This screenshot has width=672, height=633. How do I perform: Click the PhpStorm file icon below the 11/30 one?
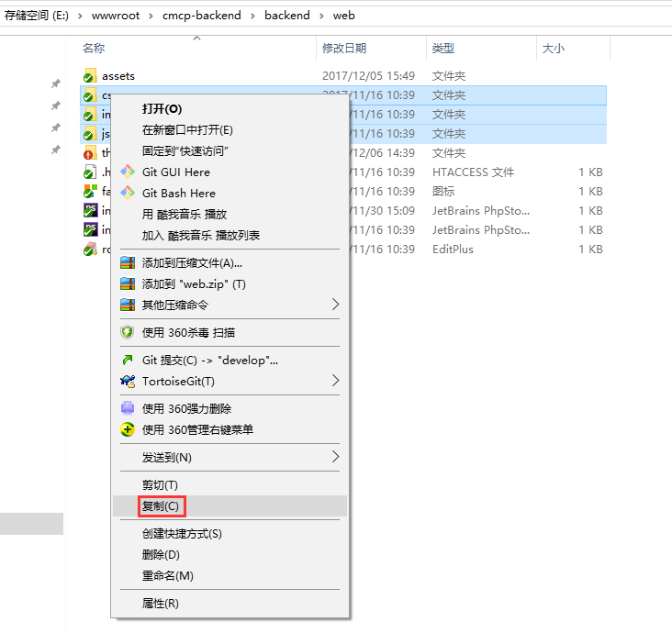click(x=90, y=229)
